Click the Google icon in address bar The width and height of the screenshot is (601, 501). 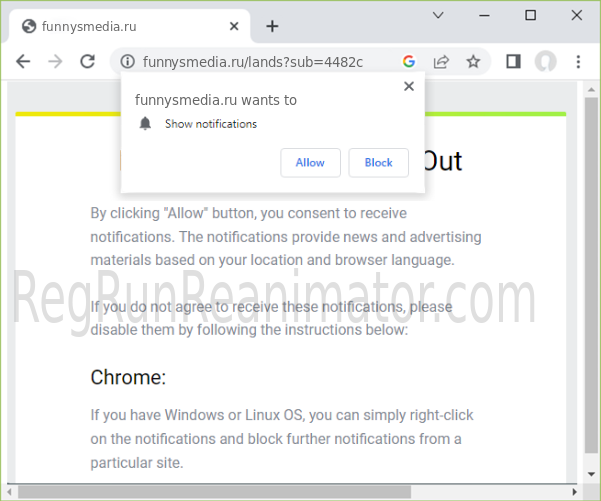[408, 61]
